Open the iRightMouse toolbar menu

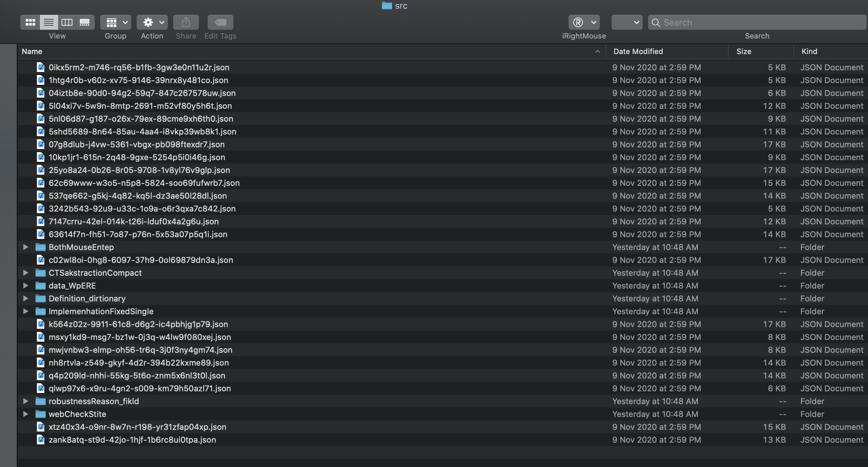584,22
